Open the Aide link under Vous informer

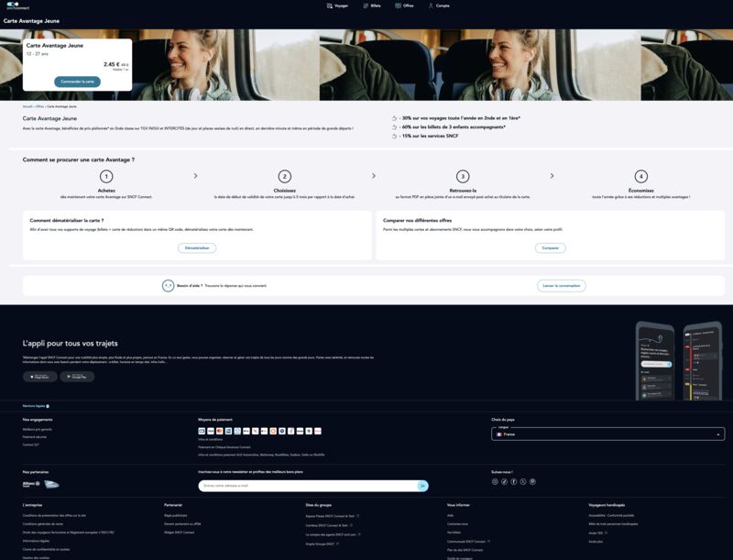click(450, 516)
